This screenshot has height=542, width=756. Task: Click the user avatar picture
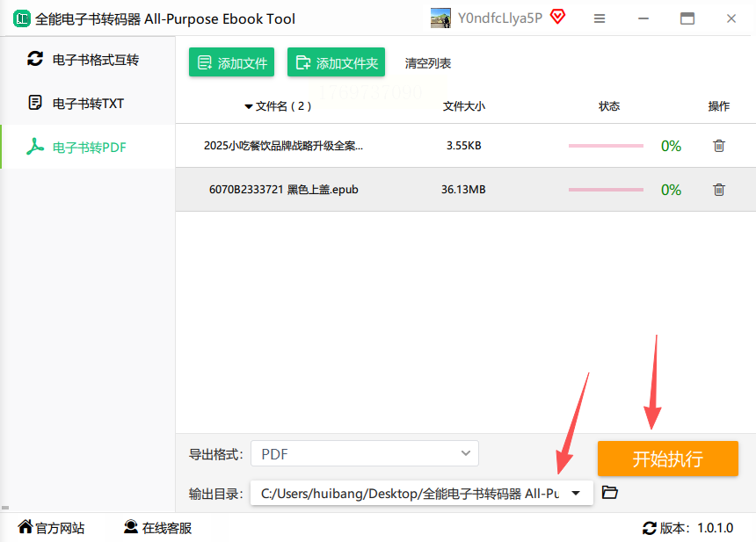(x=440, y=18)
